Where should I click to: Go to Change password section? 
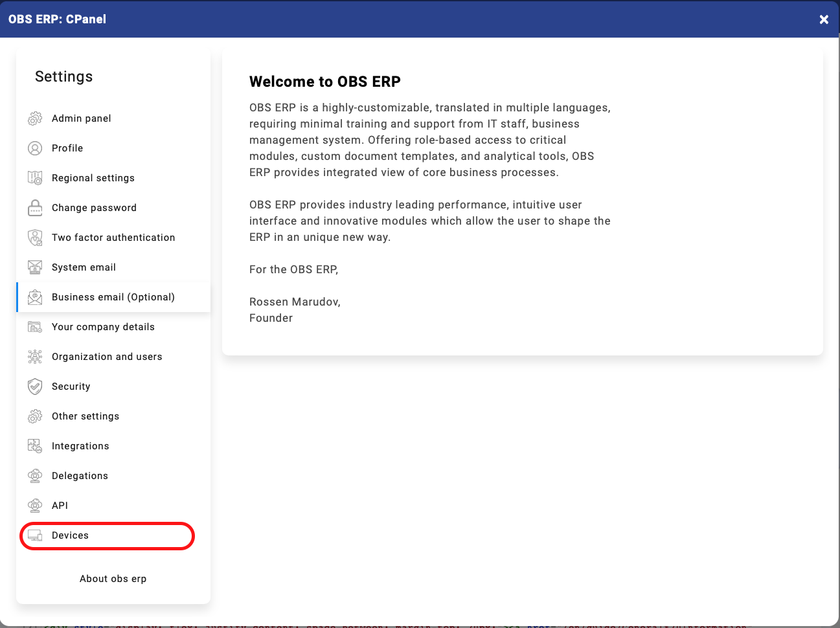[x=113, y=208]
